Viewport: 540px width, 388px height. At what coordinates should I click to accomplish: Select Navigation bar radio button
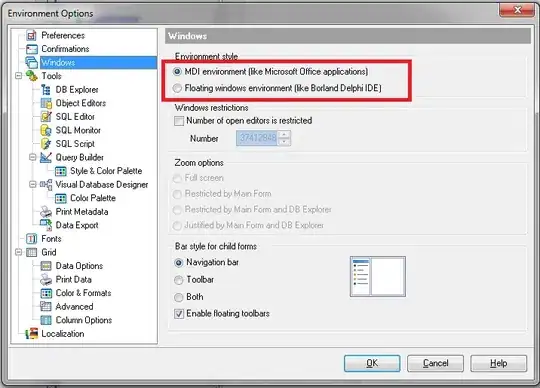click(179, 263)
